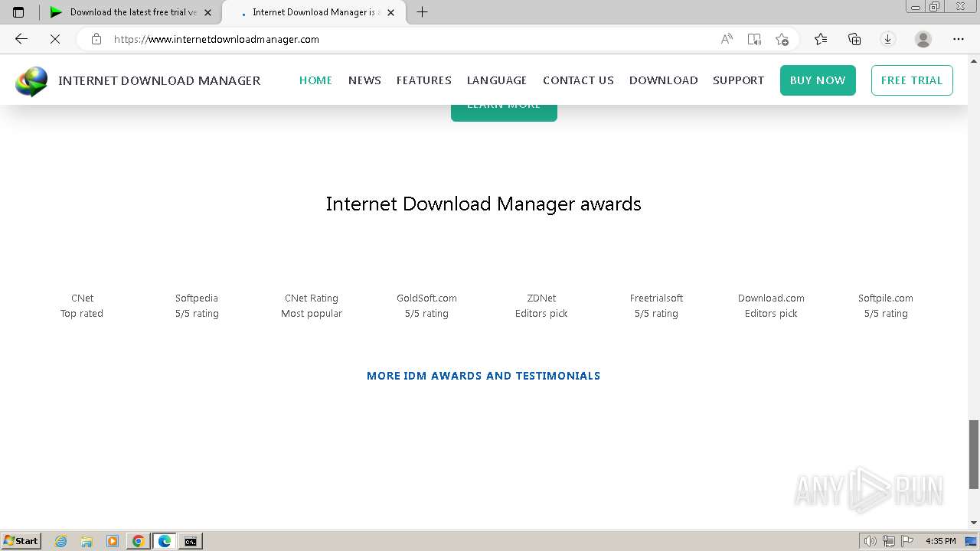This screenshot has height=551, width=980.
Task: Click the FREE TRIAL button
Action: [912, 80]
